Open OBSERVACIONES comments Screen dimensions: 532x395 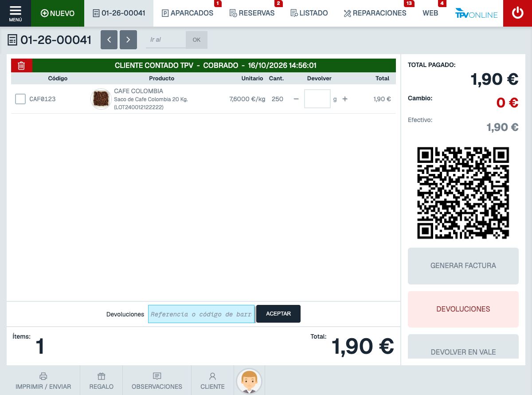(157, 381)
